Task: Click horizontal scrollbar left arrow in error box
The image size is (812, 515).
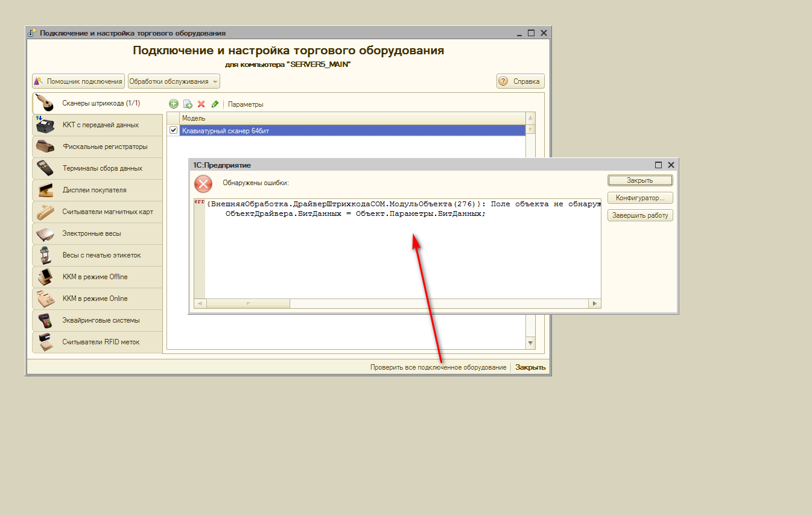Action: point(200,304)
